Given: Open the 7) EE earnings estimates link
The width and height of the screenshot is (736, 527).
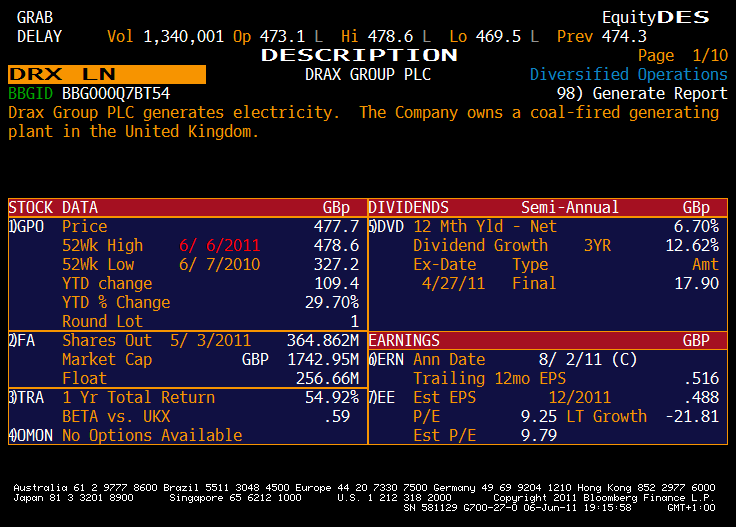Looking at the screenshot, I should pos(382,397).
